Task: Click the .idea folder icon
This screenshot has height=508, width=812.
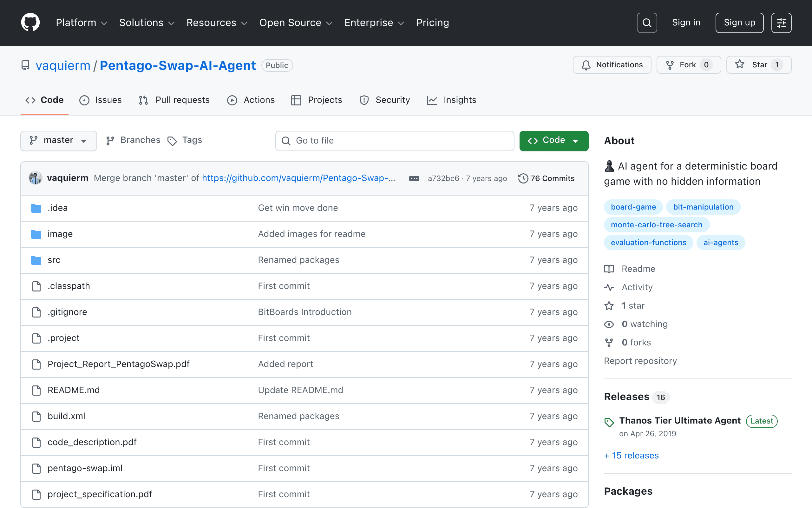Action: tap(36, 208)
